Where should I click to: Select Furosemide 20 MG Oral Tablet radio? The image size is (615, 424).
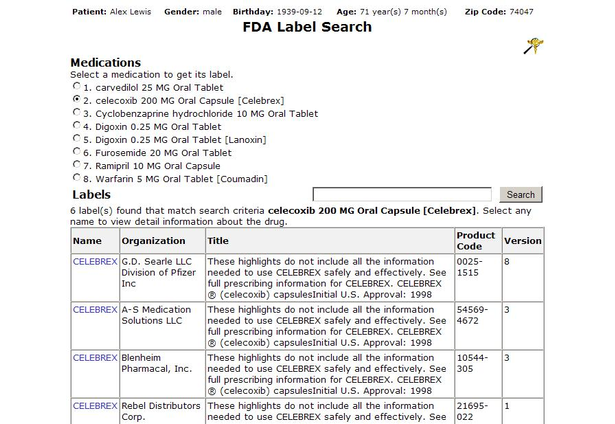click(76, 151)
